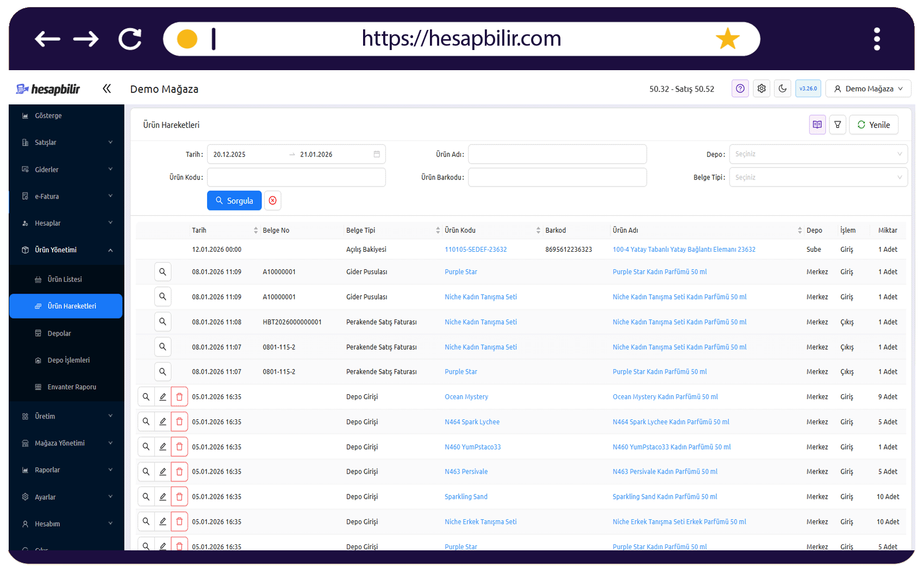The height and width of the screenshot is (571, 924).
Task: Delete the Ocean Mystery Depo Girişi row
Action: (179, 397)
